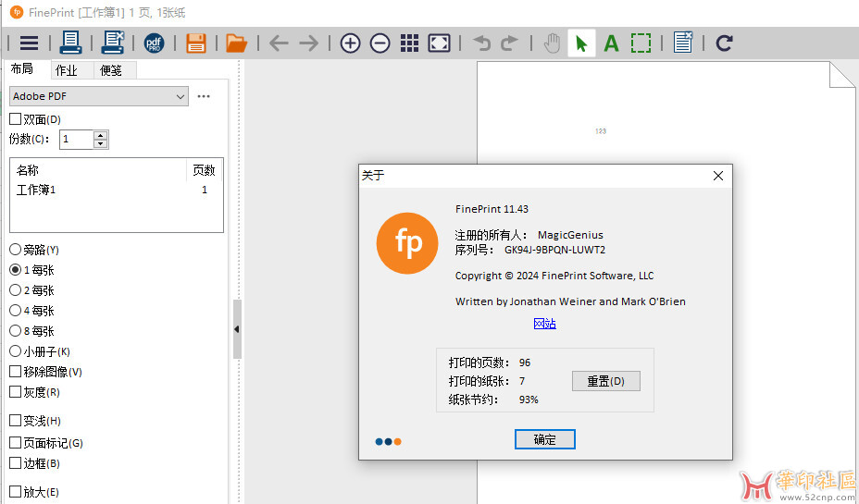Select the 8 每张 radio option
The image size is (859, 504).
(16, 330)
